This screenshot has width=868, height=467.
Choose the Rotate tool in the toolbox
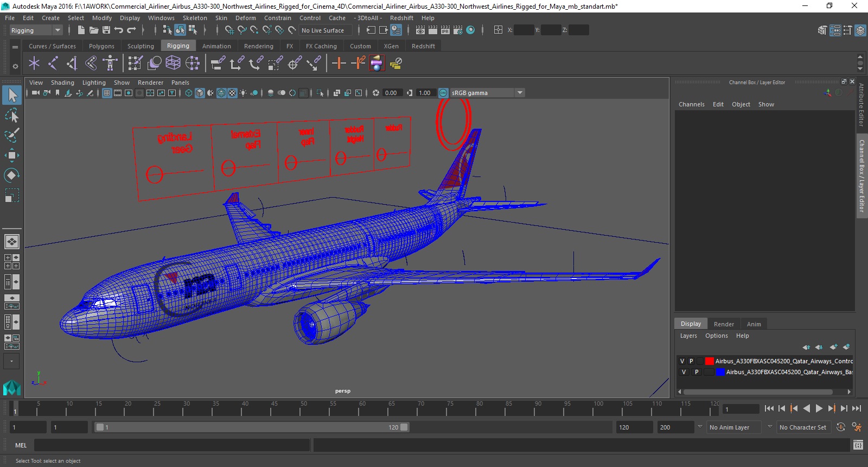[12, 175]
